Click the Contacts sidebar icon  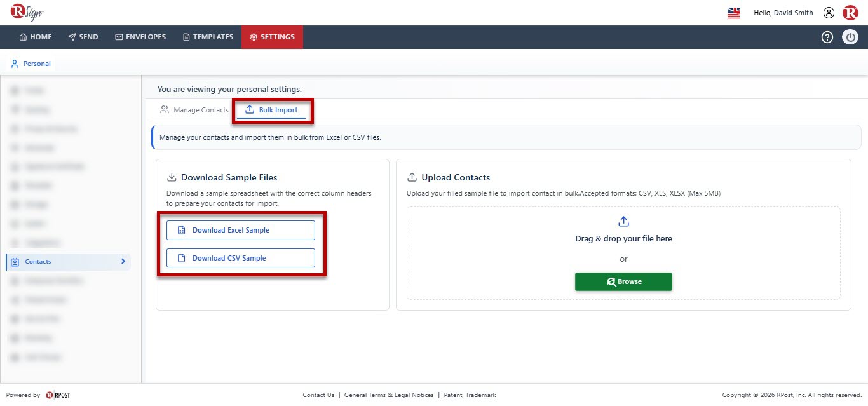tap(15, 262)
